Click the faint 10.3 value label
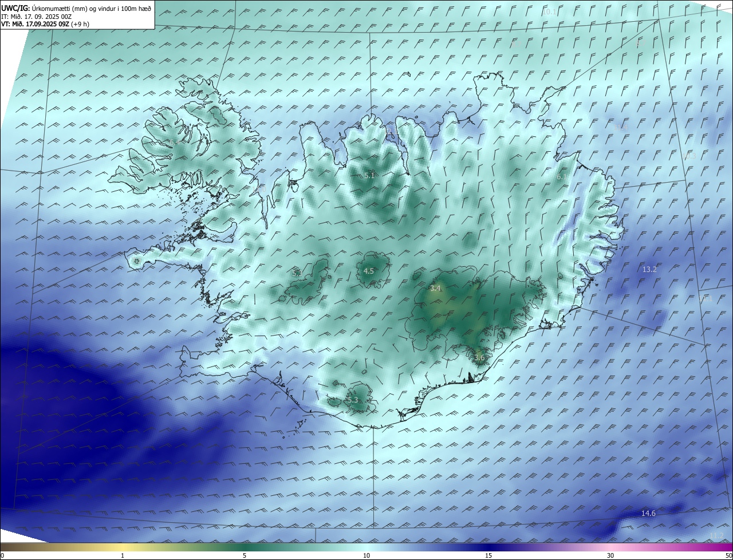This screenshot has width=733, height=560. pos(689,156)
